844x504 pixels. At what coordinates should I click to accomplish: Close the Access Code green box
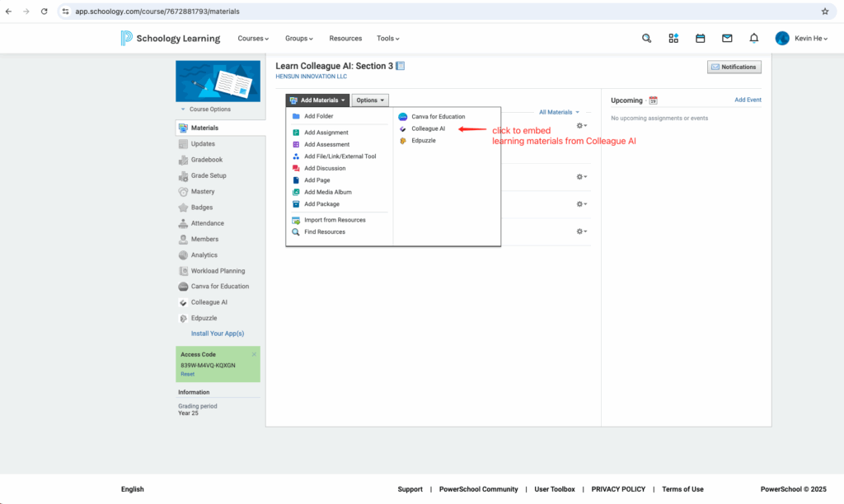(254, 354)
